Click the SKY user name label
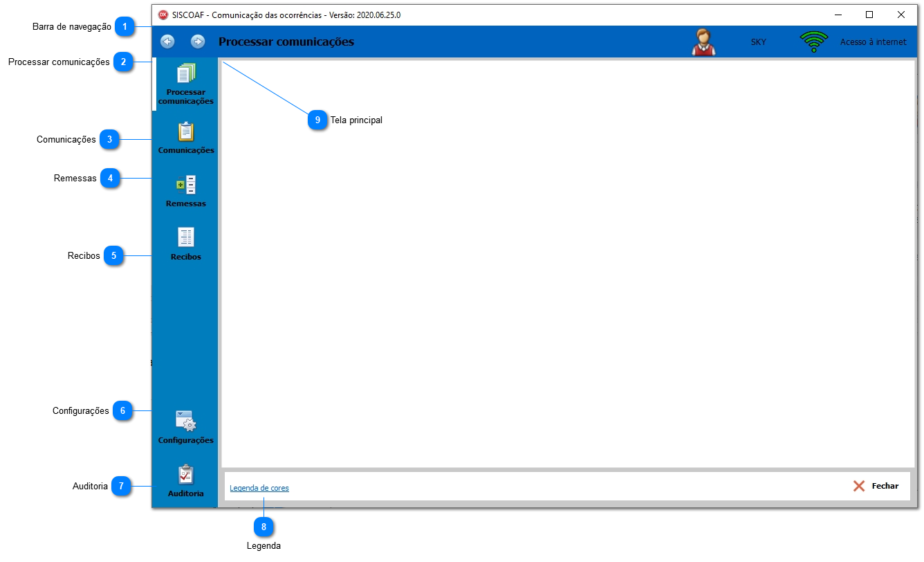 pyautogui.click(x=758, y=42)
